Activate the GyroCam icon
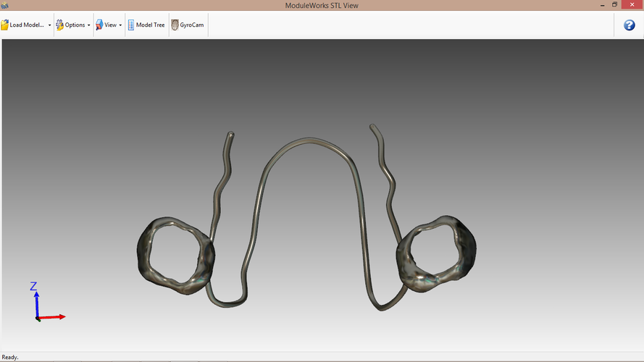 pos(175,25)
